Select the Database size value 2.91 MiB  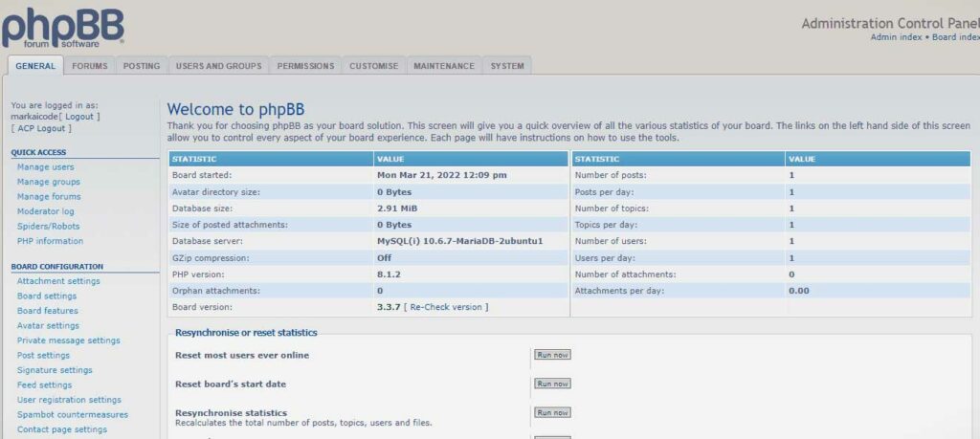[x=397, y=209]
